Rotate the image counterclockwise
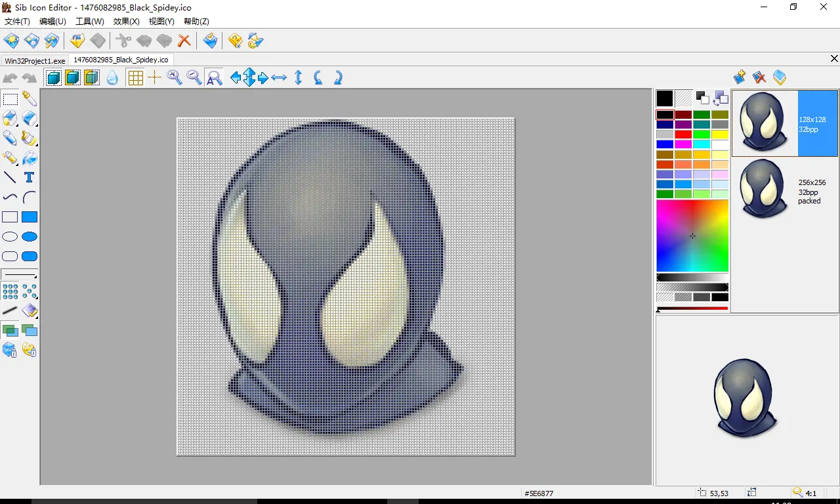 coord(318,78)
